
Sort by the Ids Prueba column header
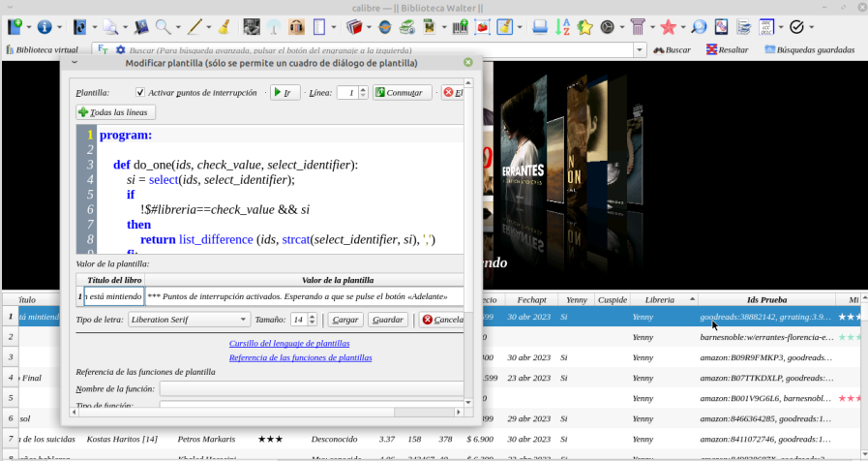tap(766, 300)
